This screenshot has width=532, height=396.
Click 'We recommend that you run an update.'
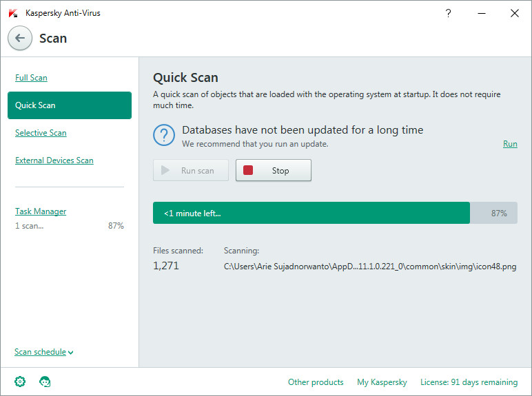(255, 144)
